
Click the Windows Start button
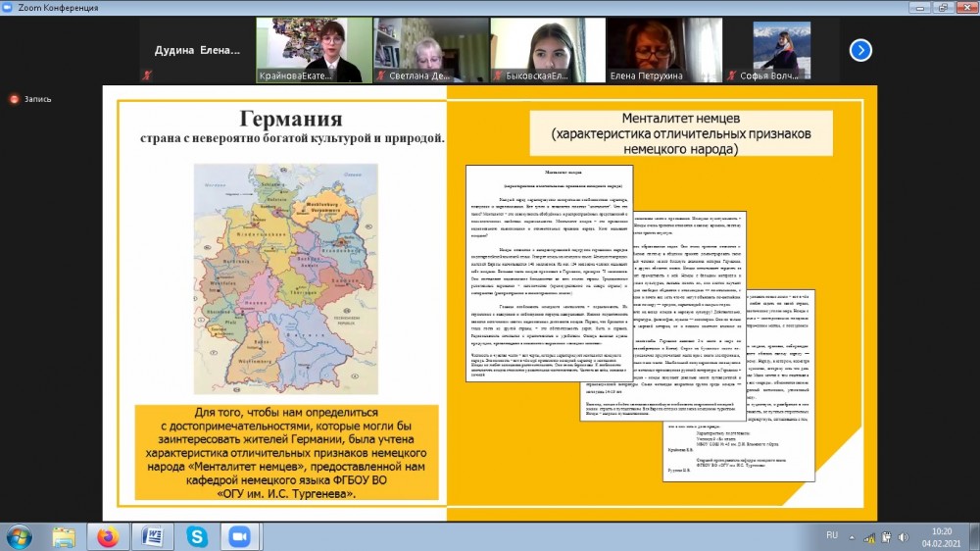pyautogui.click(x=19, y=536)
